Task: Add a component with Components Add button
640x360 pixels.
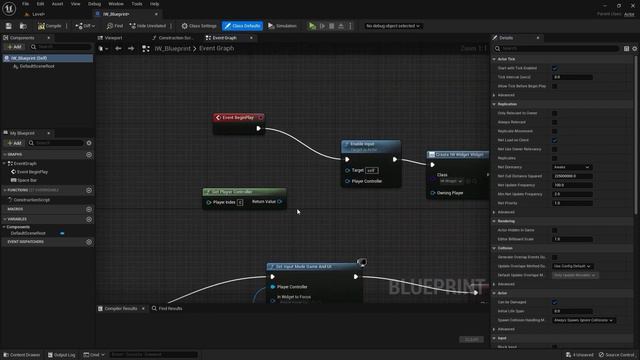Action: point(14,47)
